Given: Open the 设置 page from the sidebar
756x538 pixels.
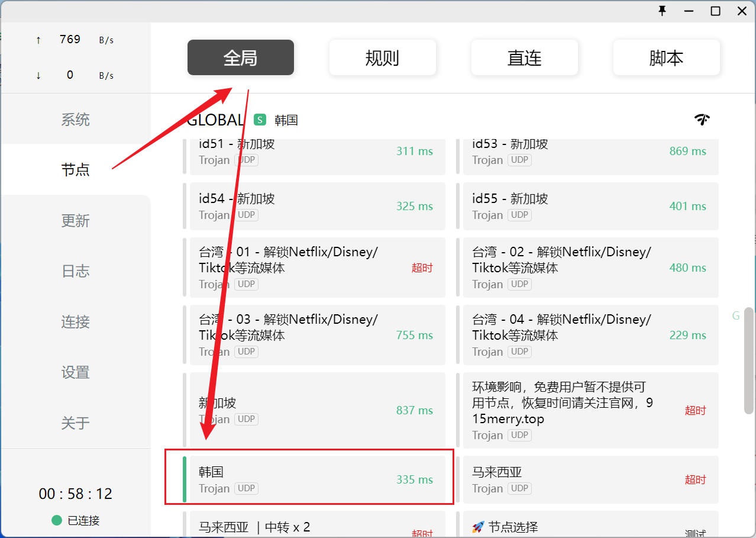Looking at the screenshot, I should [x=75, y=373].
